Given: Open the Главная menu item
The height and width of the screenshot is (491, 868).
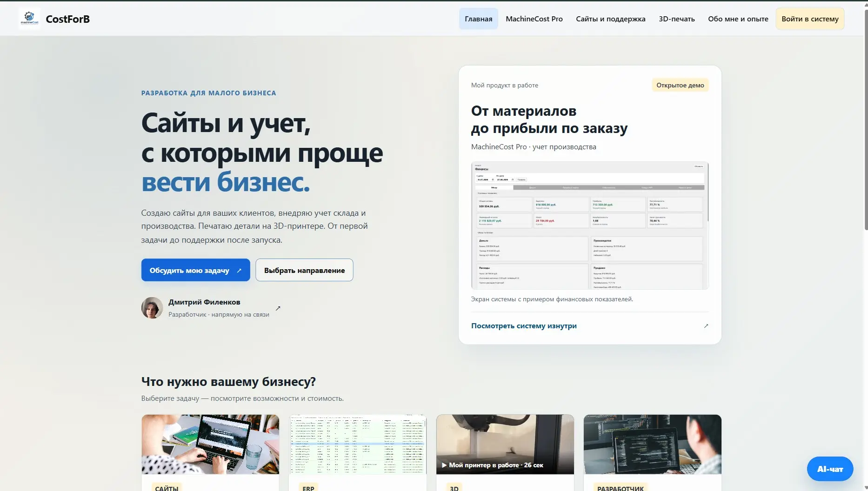Looking at the screenshot, I should point(478,19).
